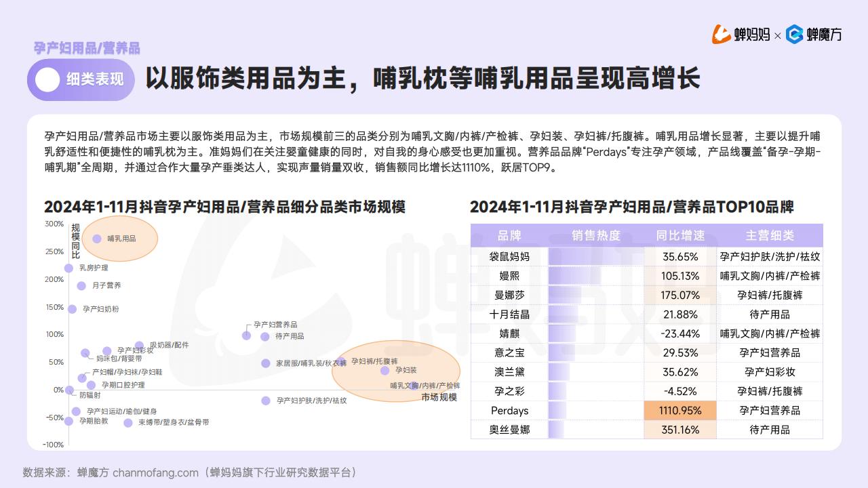Click the 月子营养 scatter label
This screenshot has height=488, width=868.
point(106,285)
